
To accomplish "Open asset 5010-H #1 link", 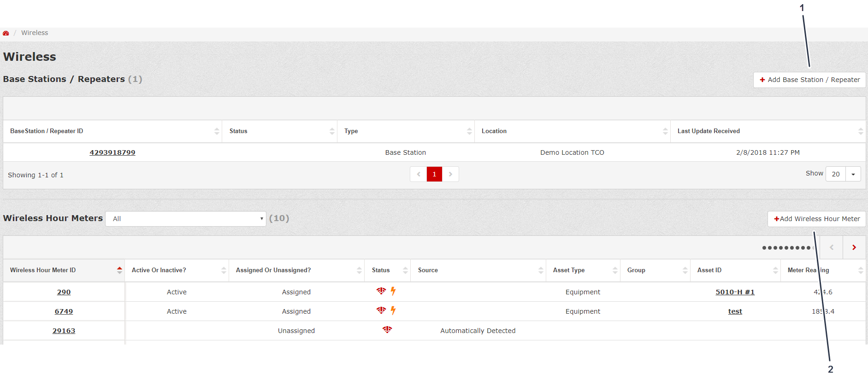I will [x=735, y=292].
